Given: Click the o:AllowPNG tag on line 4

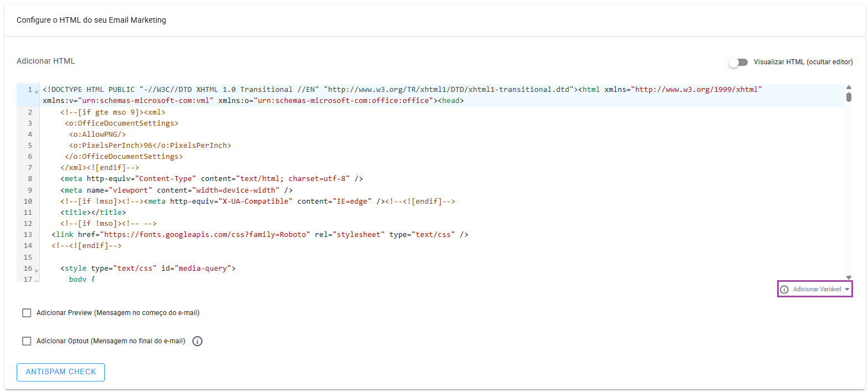Looking at the screenshot, I should 98,134.
